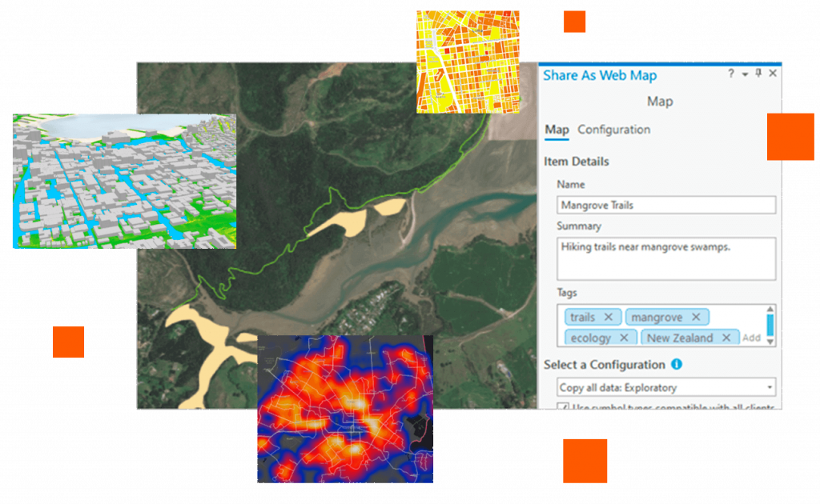Image resolution: width=820 pixels, height=504 pixels.
Task: Click the Name field 'Mangrove Trails'
Action: point(666,205)
